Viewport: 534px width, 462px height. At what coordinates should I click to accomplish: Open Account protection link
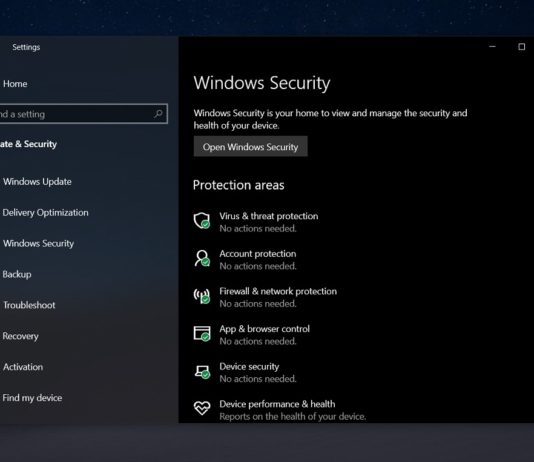click(x=257, y=254)
